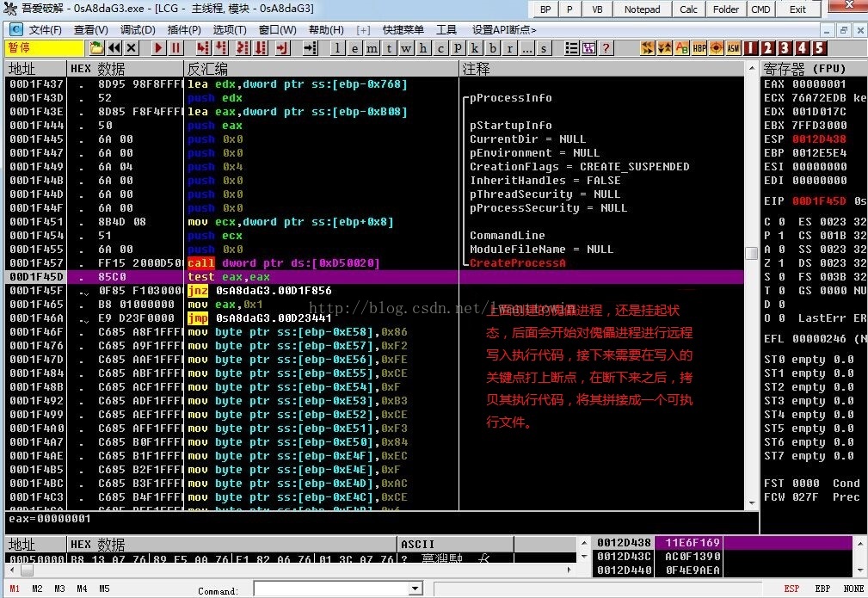Image resolution: width=868 pixels, height=598 pixels.
Task: Click the green AB plugin icon
Action: (x=682, y=48)
